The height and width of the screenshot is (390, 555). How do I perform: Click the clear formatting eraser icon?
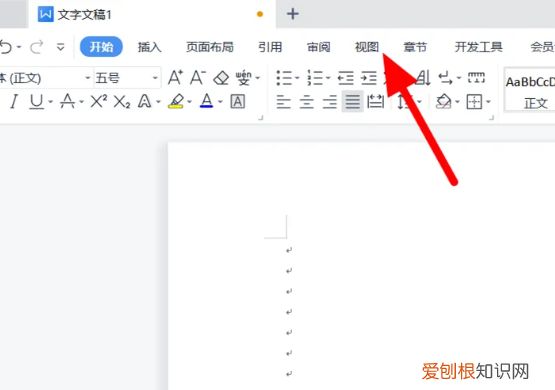pos(221,78)
